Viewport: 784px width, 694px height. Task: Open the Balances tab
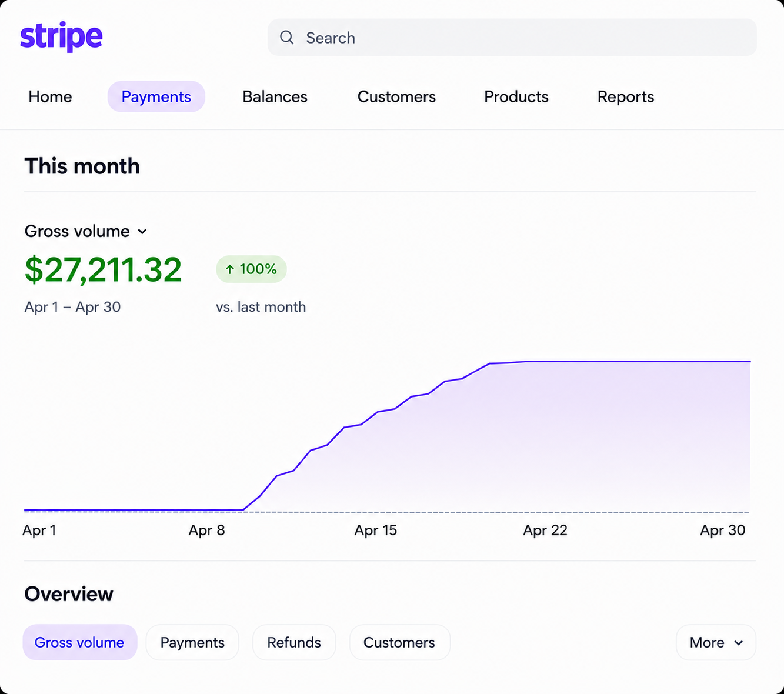[275, 96]
